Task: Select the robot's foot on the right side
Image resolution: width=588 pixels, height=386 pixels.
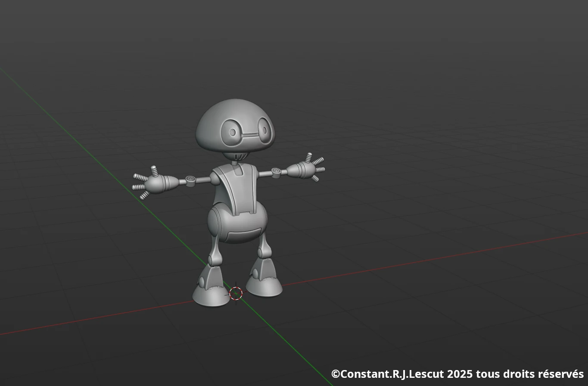Action: click(x=264, y=285)
